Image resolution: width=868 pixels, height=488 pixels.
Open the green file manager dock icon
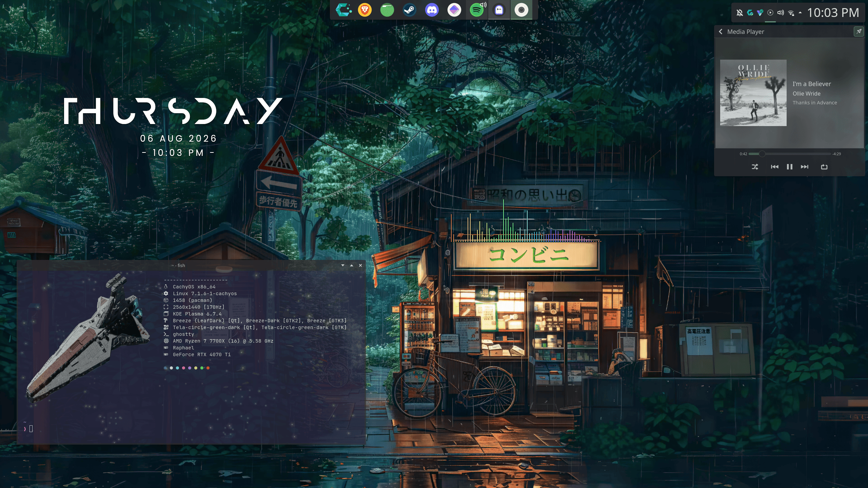point(387,10)
